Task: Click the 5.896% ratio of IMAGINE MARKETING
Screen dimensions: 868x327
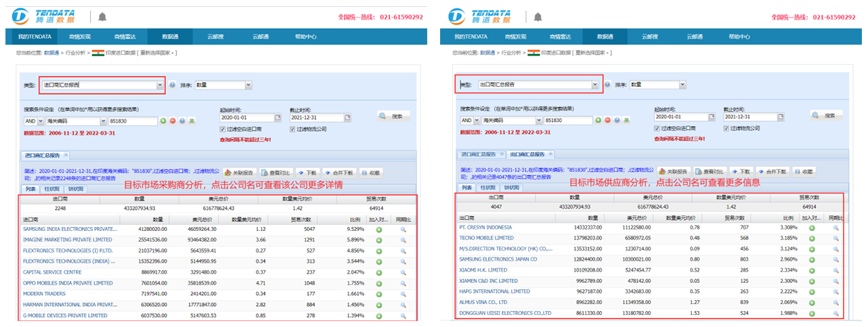Action: pyautogui.click(x=356, y=240)
